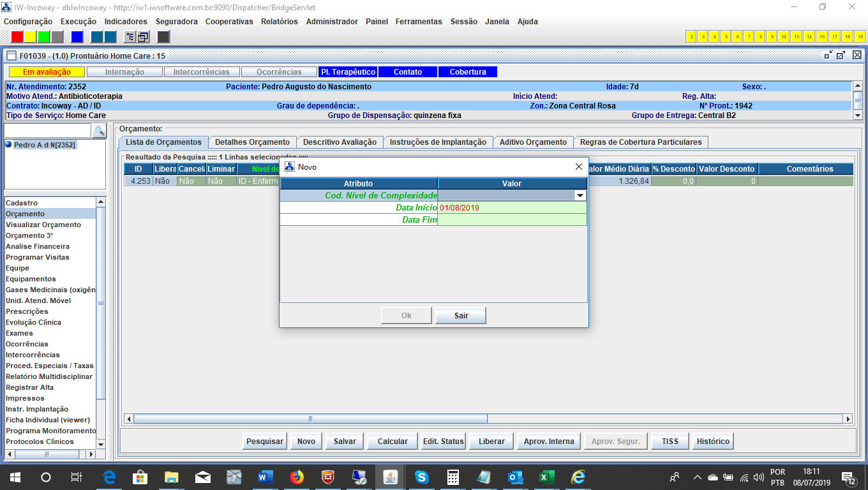This screenshot has width=868, height=490.
Task: Click the sidebar menu scroll-down arrow
Action: pyautogui.click(x=100, y=443)
